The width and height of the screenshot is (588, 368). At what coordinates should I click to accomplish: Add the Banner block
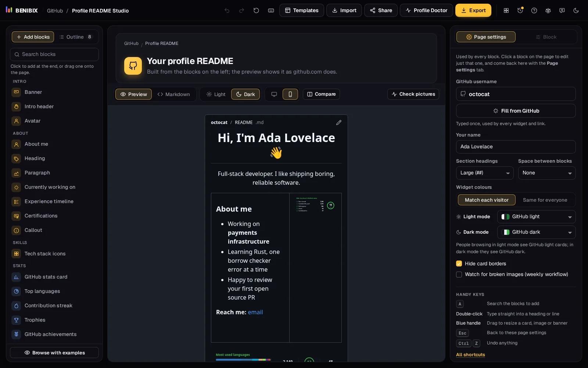coord(54,92)
